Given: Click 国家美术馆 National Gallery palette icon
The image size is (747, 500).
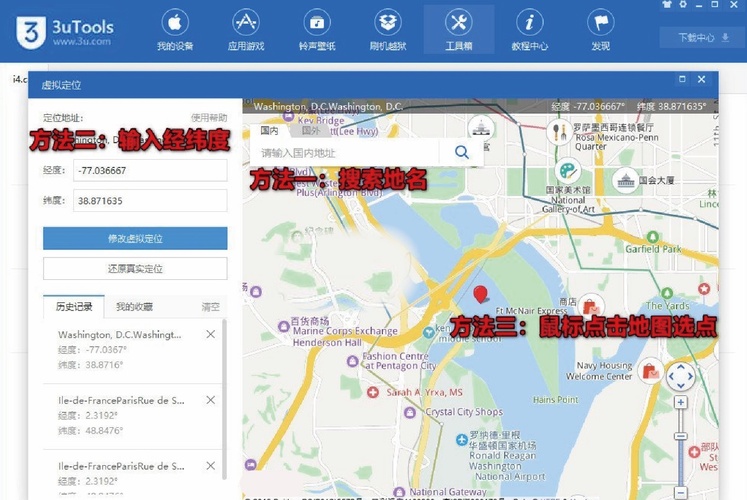Looking at the screenshot, I should 567,170.
